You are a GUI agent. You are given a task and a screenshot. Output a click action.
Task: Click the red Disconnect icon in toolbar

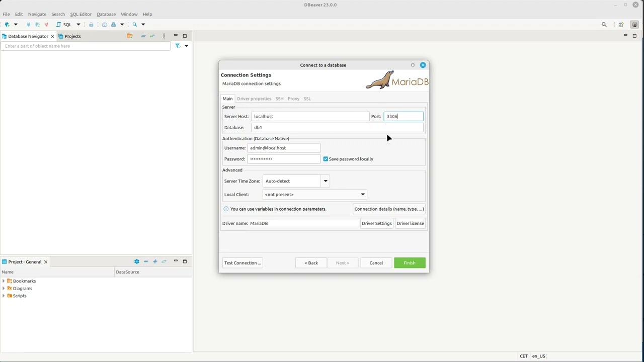46,24
